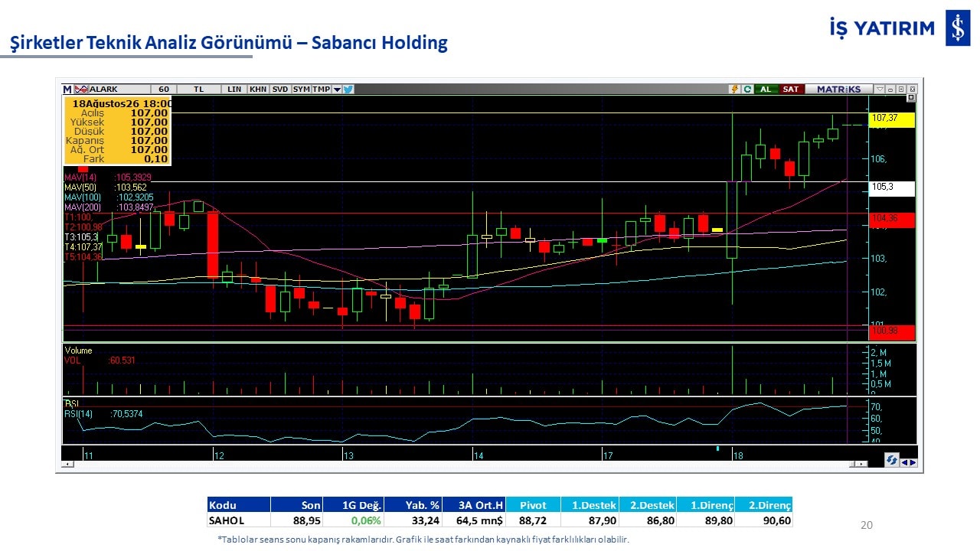Click the RSI(14) 70,5374 label
The height and width of the screenshot is (551, 980).
103,414
